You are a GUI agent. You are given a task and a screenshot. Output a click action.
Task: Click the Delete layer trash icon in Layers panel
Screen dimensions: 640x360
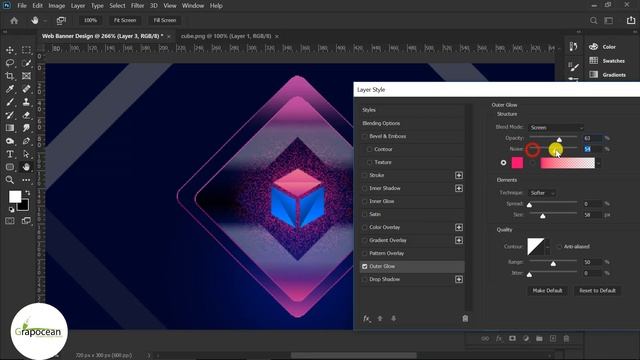tap(566, 338)
